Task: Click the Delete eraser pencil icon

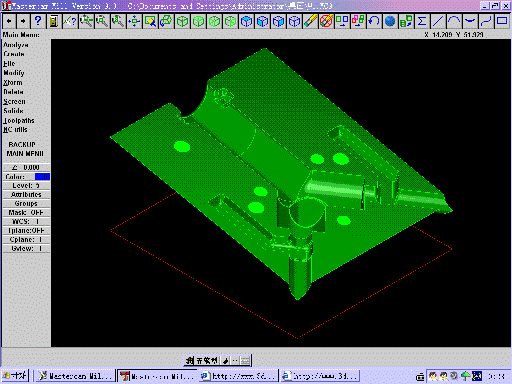Action: [x=310, y=21]
